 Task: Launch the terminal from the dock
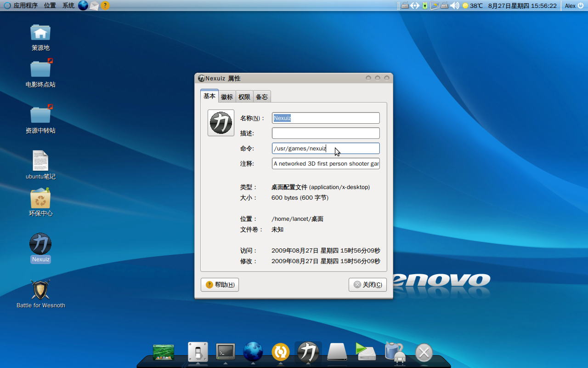pyautogui.click(x=226, y=351)
